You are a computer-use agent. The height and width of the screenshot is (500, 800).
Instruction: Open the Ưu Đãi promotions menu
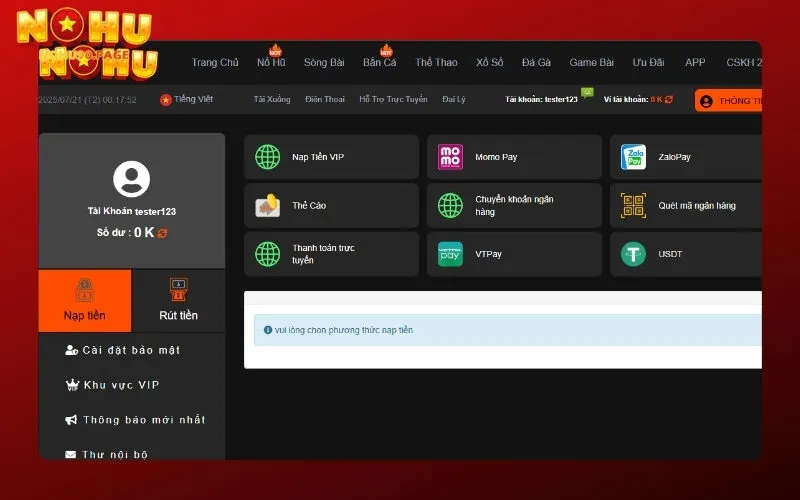[x=648, y=62]
